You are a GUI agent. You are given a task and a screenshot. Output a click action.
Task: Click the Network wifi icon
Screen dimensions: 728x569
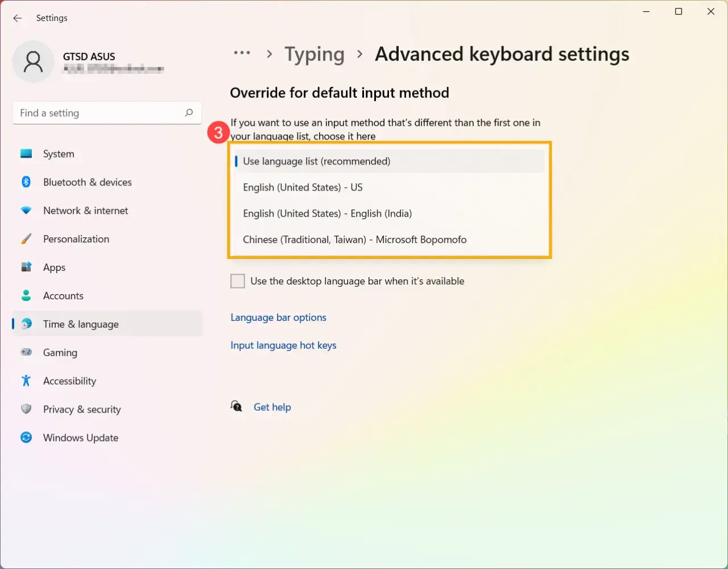26,211
